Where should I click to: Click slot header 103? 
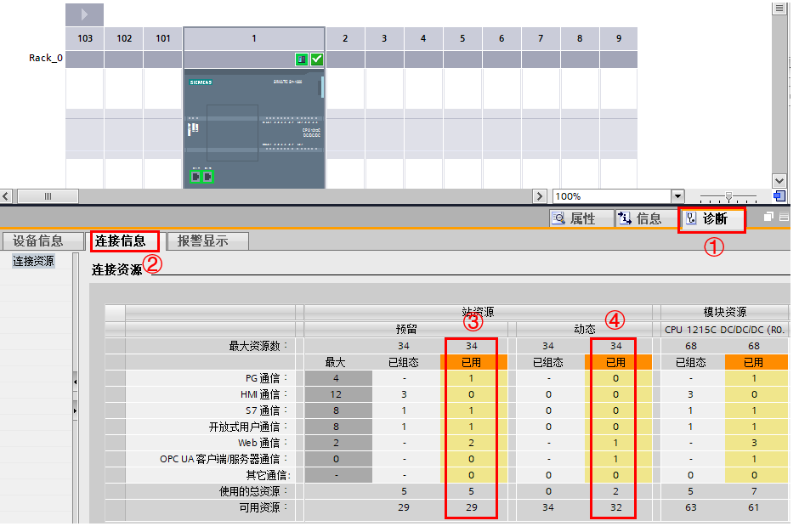[x=85, y=39]
